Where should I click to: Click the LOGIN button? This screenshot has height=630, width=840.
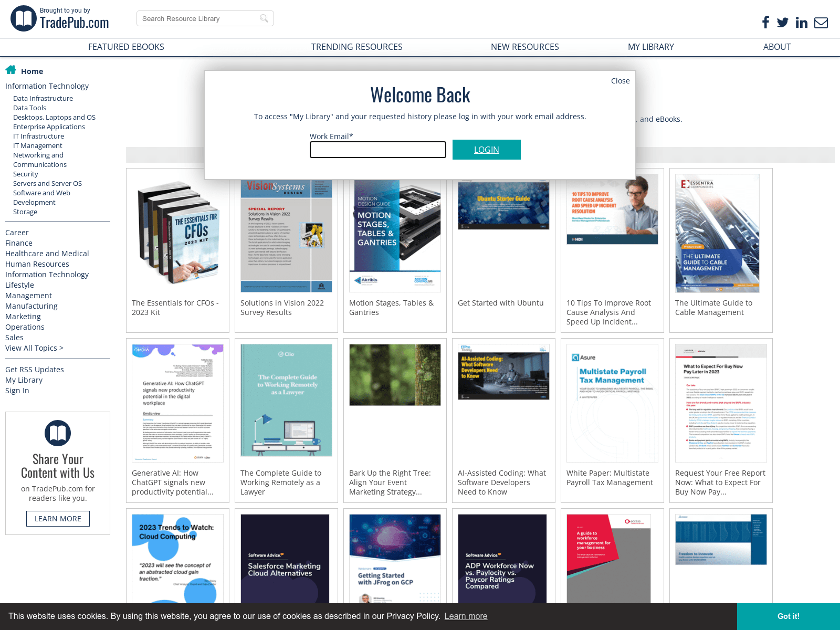click(x=487, y=150)
